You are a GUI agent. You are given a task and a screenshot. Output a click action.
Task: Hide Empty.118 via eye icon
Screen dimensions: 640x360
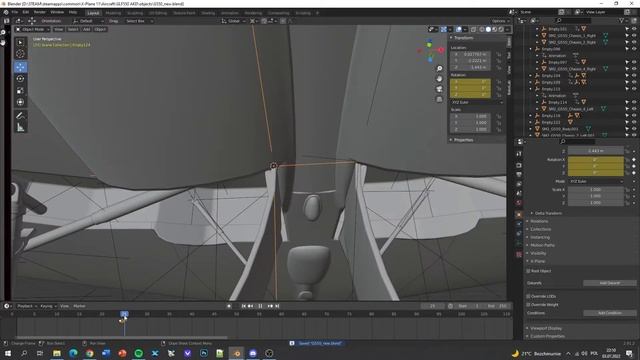coord(634,116)
